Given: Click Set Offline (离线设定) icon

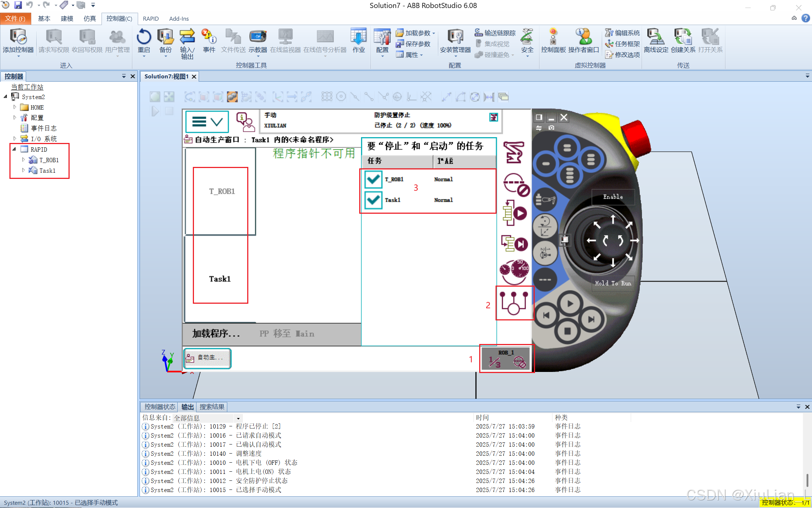Looking at the screenshot, I should [x=656, y=36].
